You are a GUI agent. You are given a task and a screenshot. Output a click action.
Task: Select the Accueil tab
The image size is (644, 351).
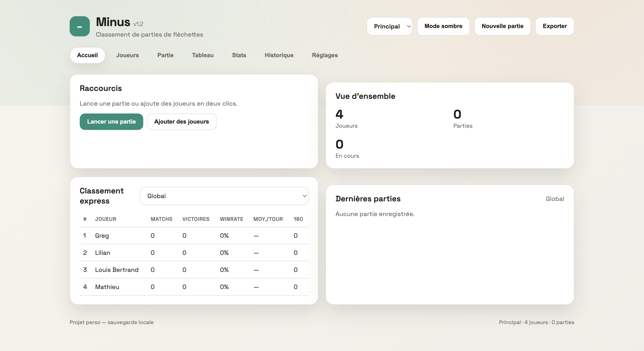click(x=87, y=55)
